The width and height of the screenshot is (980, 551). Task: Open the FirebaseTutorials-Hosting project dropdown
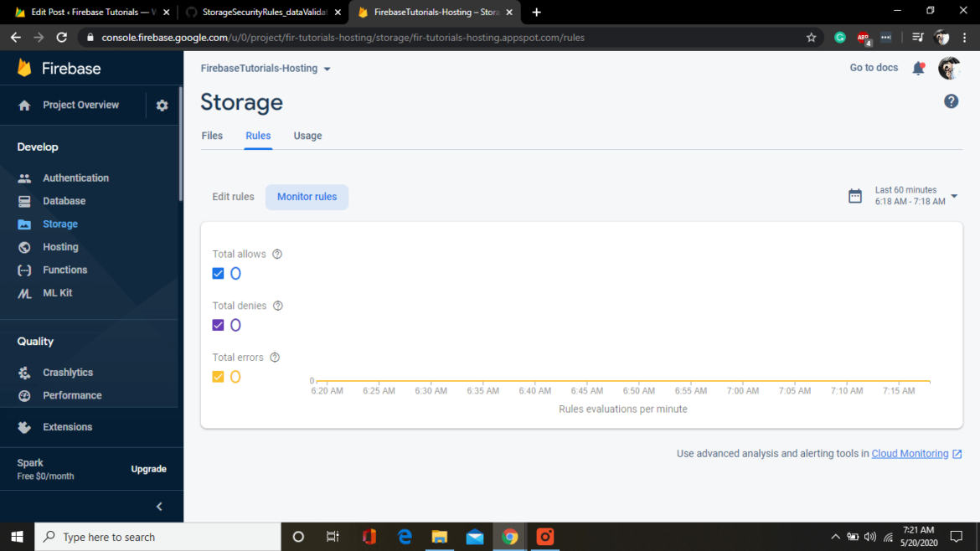pos(266,70)
